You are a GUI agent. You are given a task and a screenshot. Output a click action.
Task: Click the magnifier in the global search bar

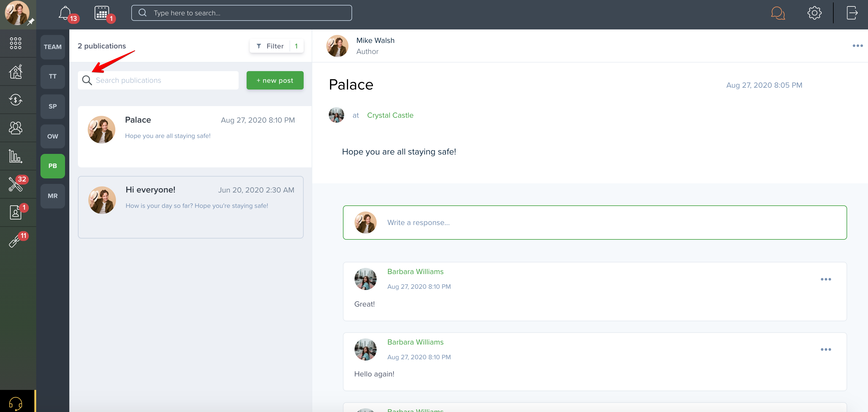[x=143, y=13]
